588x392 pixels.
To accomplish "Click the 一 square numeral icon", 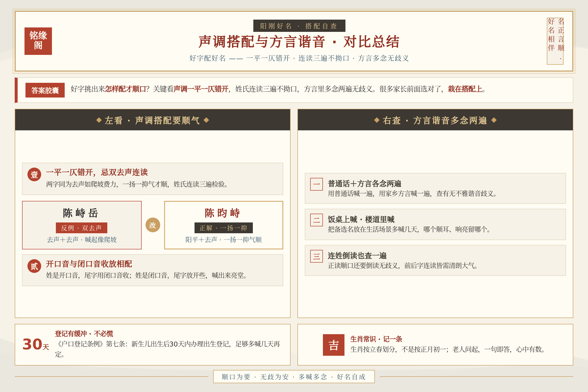I will pos(317,184).
